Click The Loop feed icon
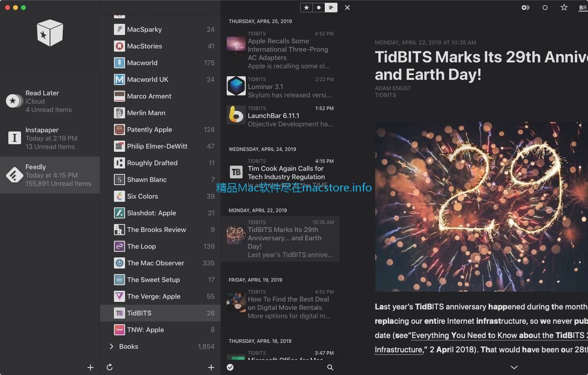Screen dimensions: 588x375 [120, 246]
